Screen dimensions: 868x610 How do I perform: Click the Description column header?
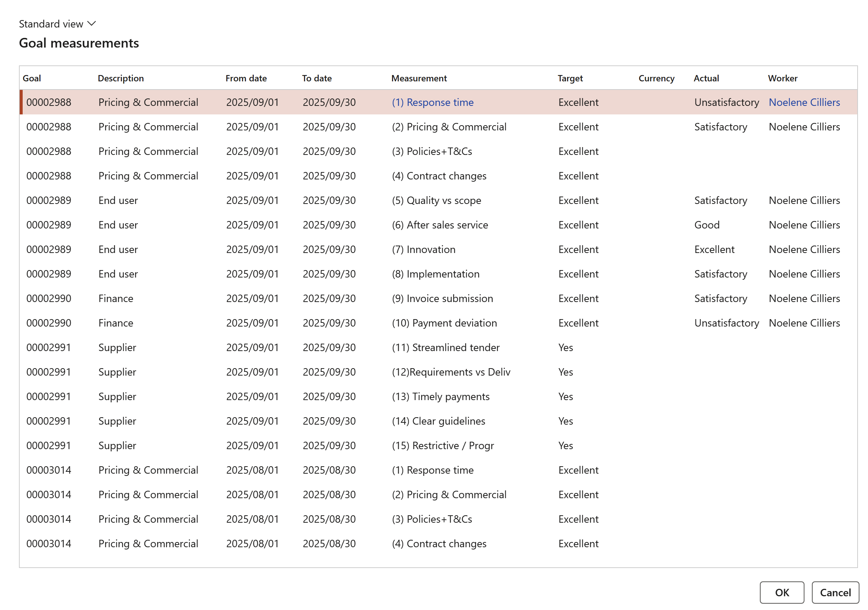pyautogui.click(x=121, y=78)
